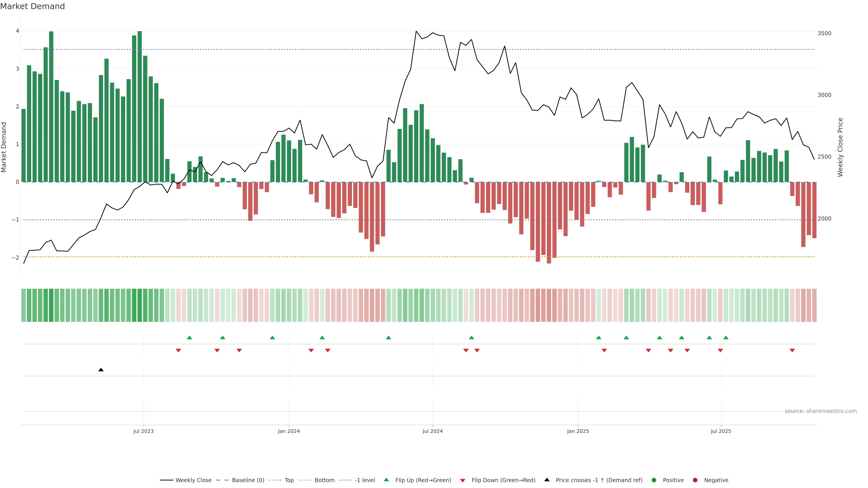Click the rightmost red flip-down marker on chart
This screenshot has width=868, height=488.
792,350
